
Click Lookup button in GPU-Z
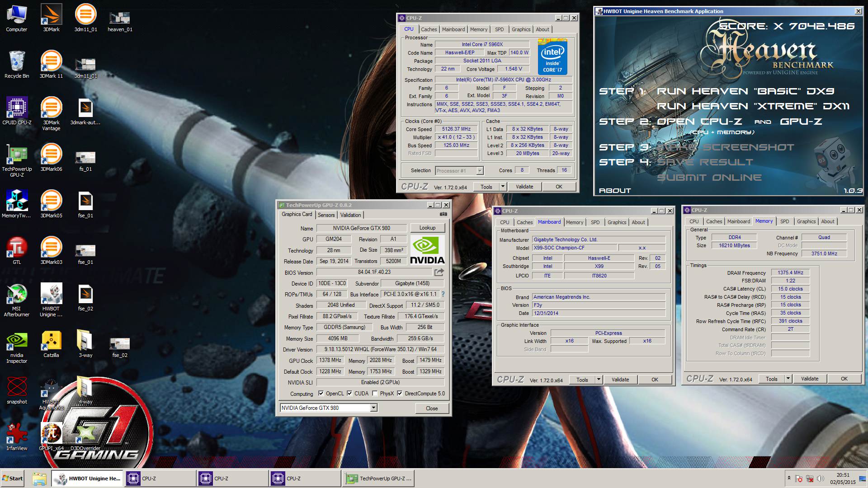click(427, 228)
